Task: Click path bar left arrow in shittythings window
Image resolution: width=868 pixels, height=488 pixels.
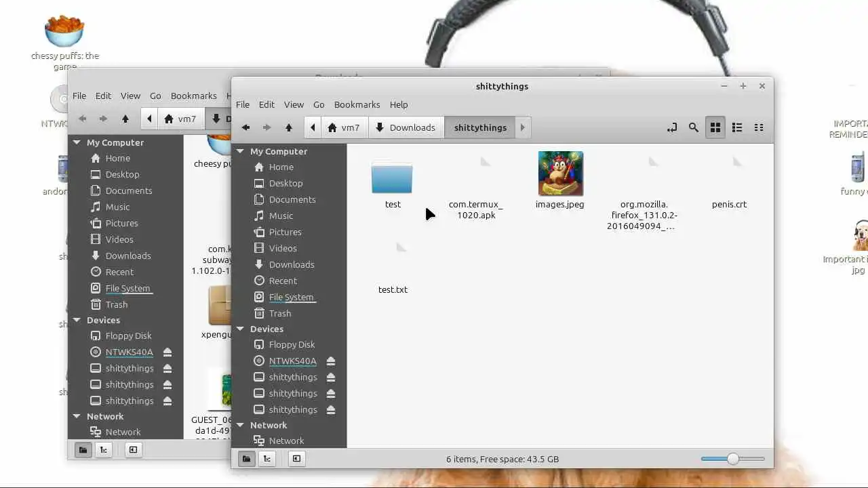Action: tap(312, 127)
